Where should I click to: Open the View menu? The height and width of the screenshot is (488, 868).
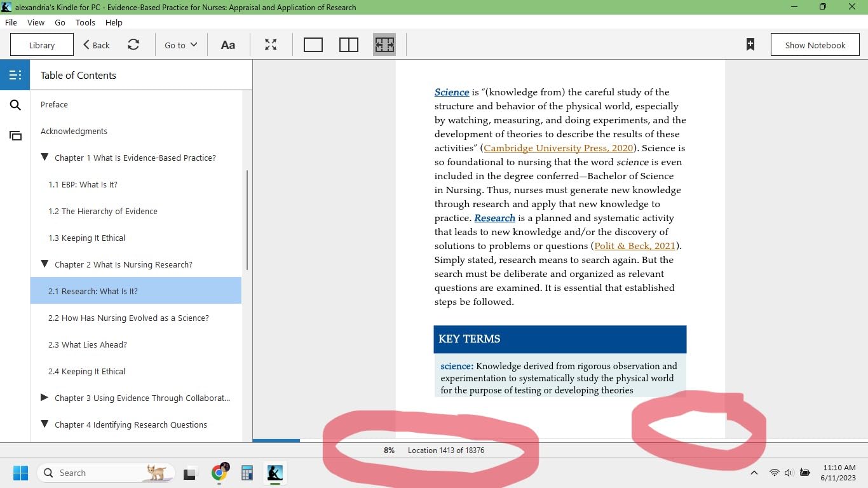pyautogui.click(x=36, y=22)
